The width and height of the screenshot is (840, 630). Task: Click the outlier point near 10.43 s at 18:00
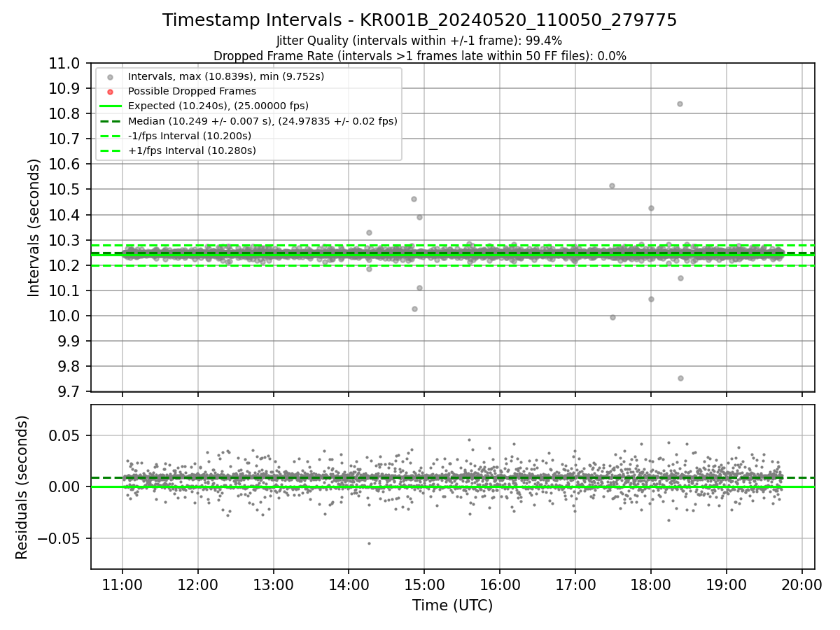651,208
